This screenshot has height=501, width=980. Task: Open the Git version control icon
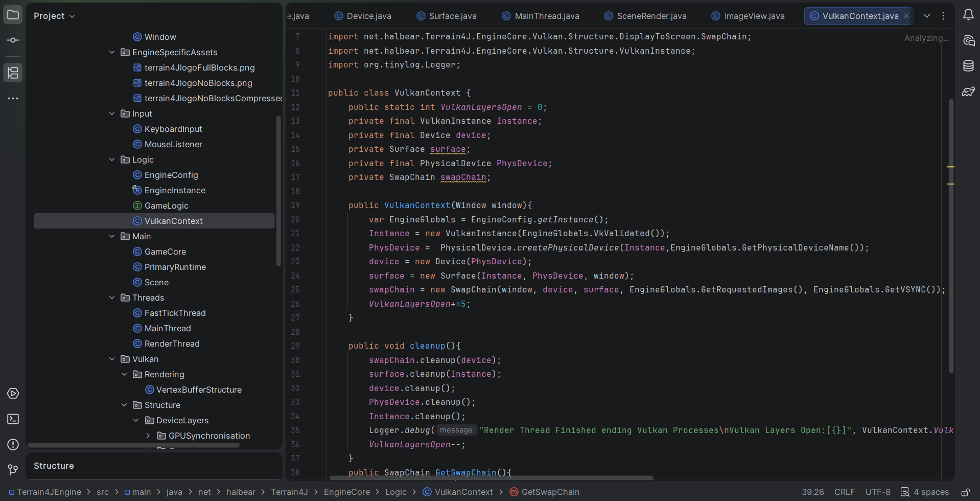tap(13, 469)
